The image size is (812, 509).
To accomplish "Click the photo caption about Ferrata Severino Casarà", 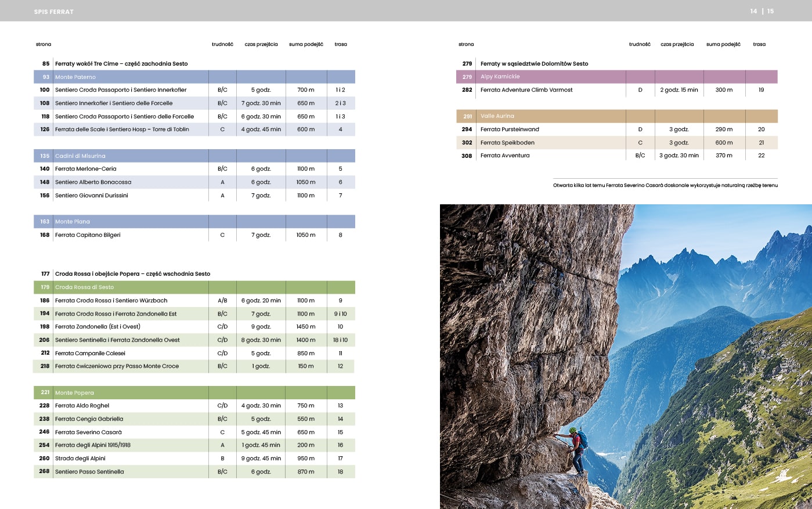I will 665,186.
